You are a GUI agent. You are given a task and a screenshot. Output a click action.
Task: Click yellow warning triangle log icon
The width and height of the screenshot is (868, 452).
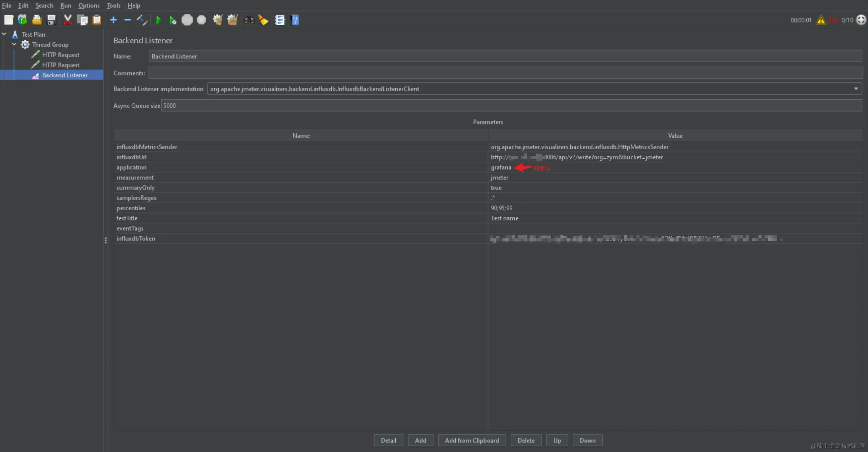tap(821, 20)
